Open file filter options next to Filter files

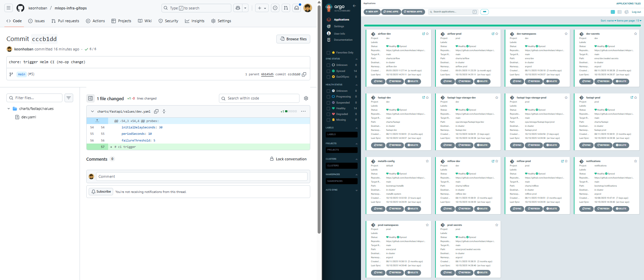pyautogui.click(x=69, y=98)
